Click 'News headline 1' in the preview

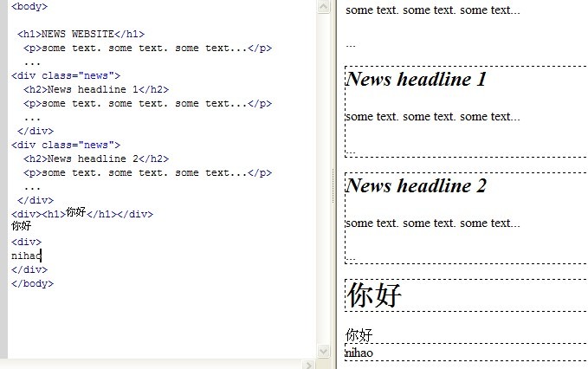[416, 79]
